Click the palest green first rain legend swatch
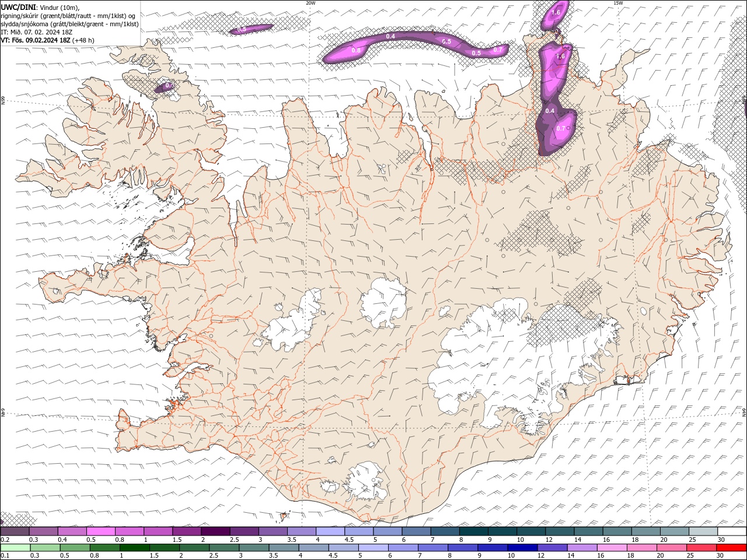The height and width of the screenshot is (560, 747). click(15, 548)
